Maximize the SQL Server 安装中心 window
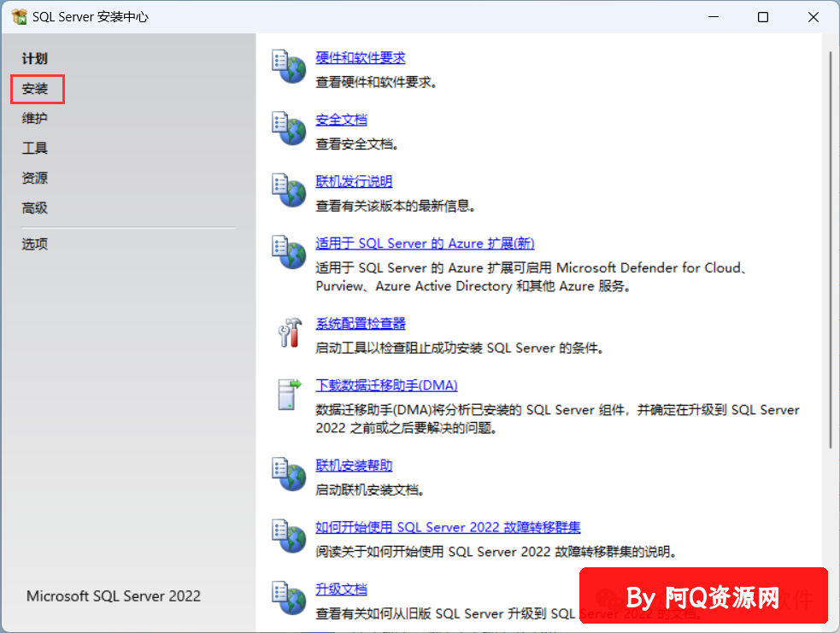 (x=763, y=16)
